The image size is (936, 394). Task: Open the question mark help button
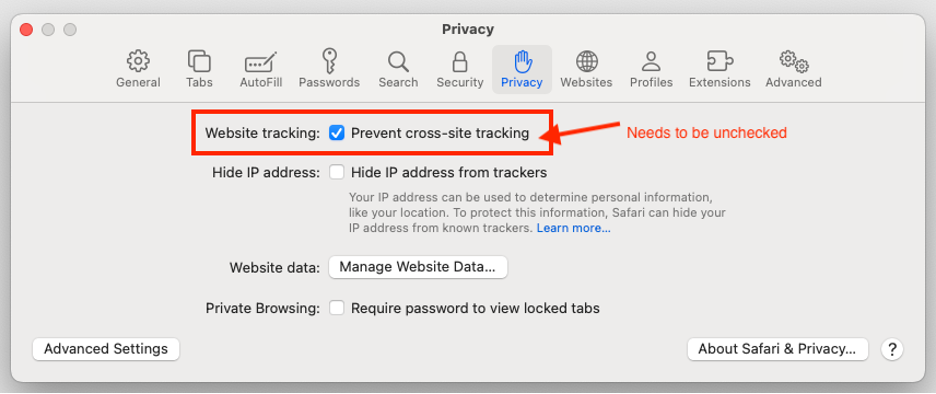coord(892,349)
